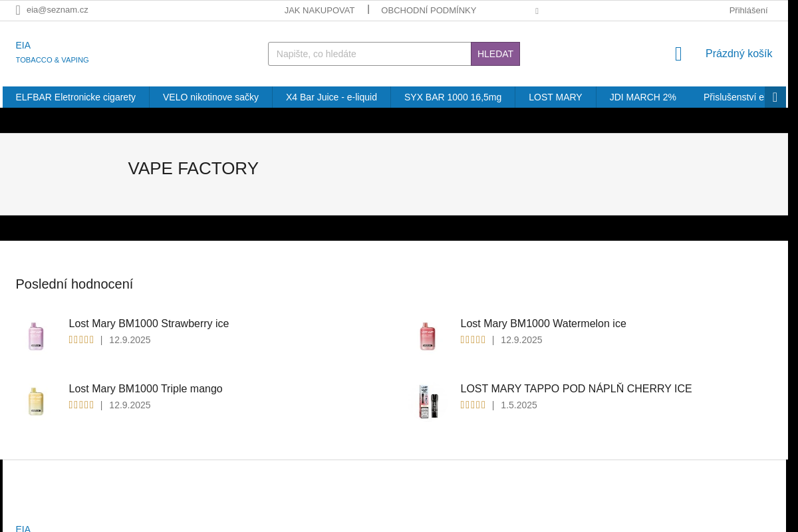Open JAK NAKUPOVAT page link
Image resolution: width=798 pixels, height=532 pixels.
click(319, 10)
